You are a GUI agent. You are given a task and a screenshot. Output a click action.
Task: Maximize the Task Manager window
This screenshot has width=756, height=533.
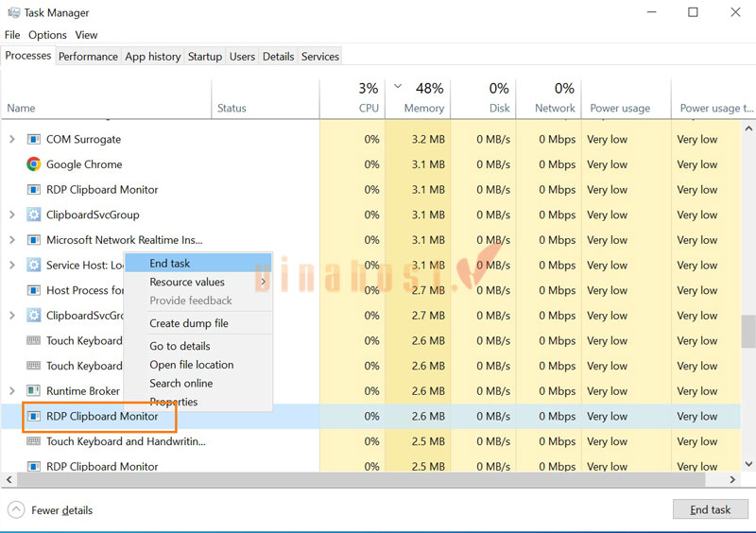click(693, 12)
